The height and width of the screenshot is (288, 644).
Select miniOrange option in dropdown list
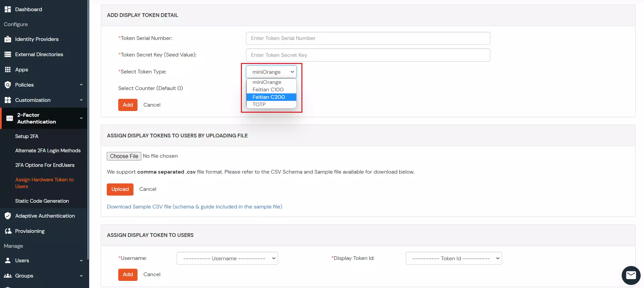tap(271, 82)
